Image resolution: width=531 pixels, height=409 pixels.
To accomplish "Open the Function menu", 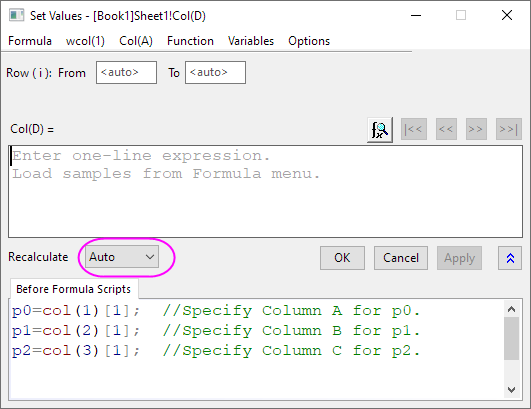I will [x=190, y=41].
